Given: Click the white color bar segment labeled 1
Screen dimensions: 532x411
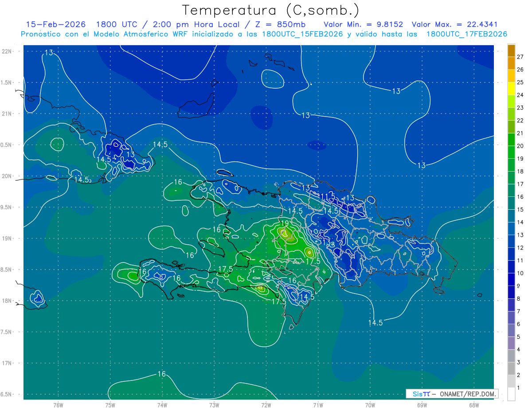Looking at the screenshot, I should point(511,394).
